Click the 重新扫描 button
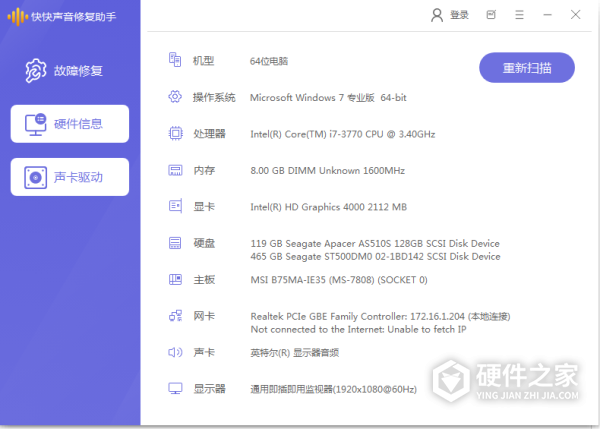The height and width of the screenshot is (429, 600). click(x=527, y=68)
